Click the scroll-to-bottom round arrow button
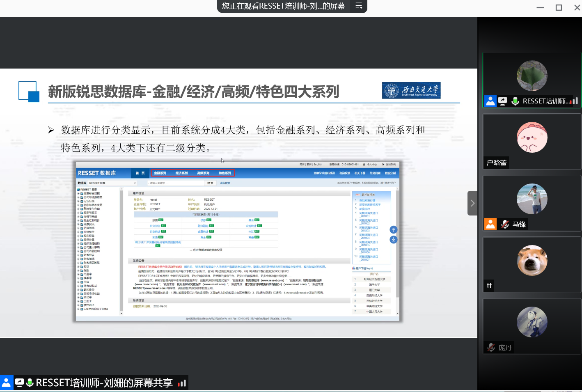The height and width of the screenshot is (392, 582). [x=394, y=239]
